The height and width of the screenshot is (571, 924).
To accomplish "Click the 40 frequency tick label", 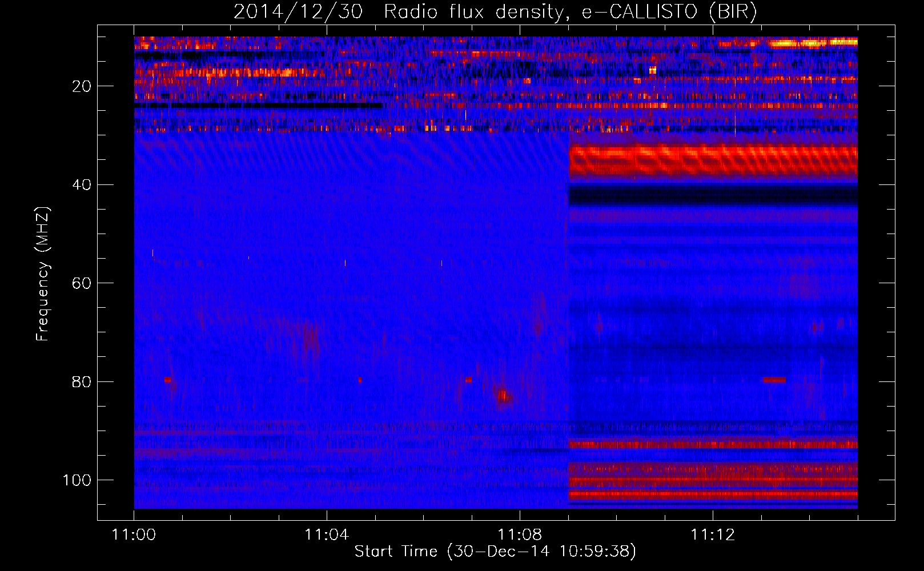I will 82,185.
